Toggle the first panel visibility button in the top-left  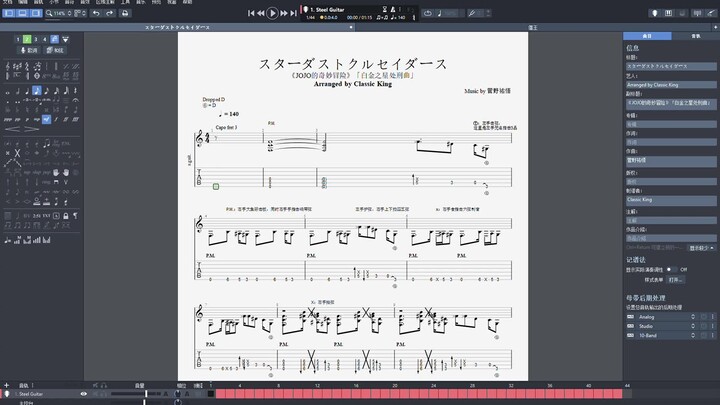pyautogui.click(x=9, y=13)
